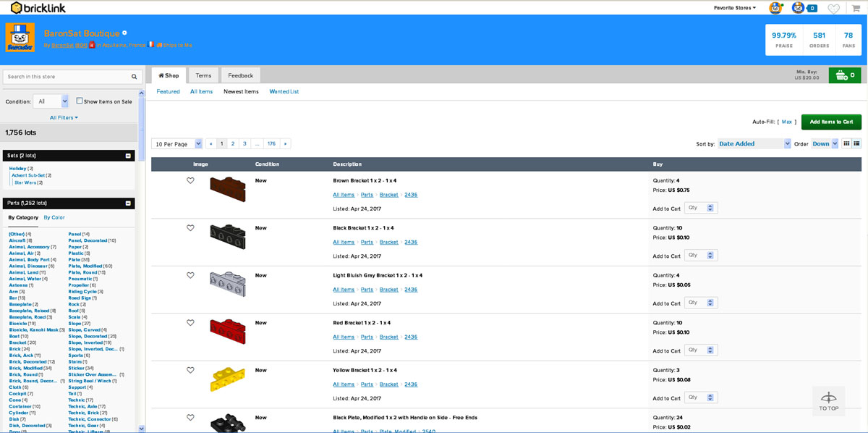The width and height of the screenshot is (868, 433).
Task: Switch to the Feedback tab
Action: (x=241, y=75)
